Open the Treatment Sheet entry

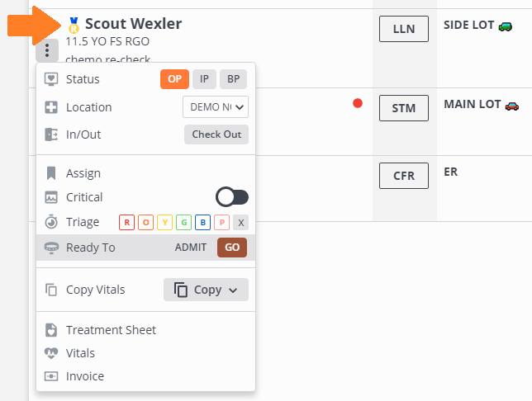click(111, 330)
